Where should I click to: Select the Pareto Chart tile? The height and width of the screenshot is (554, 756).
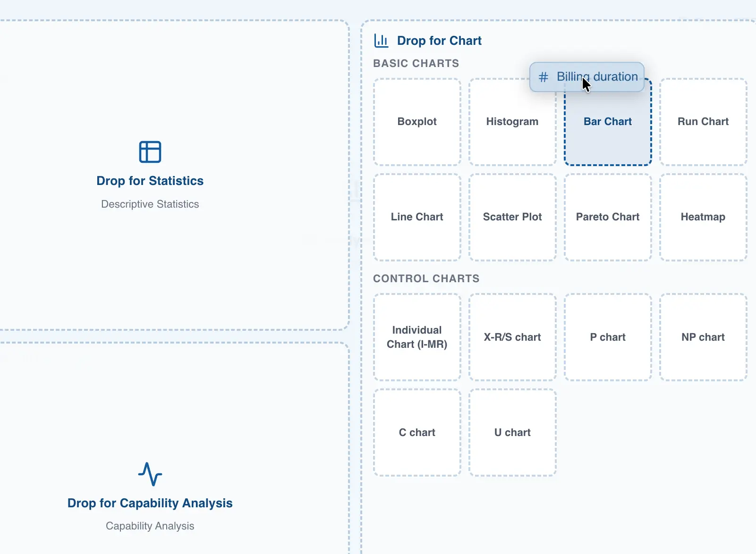[x=608, y=217]
